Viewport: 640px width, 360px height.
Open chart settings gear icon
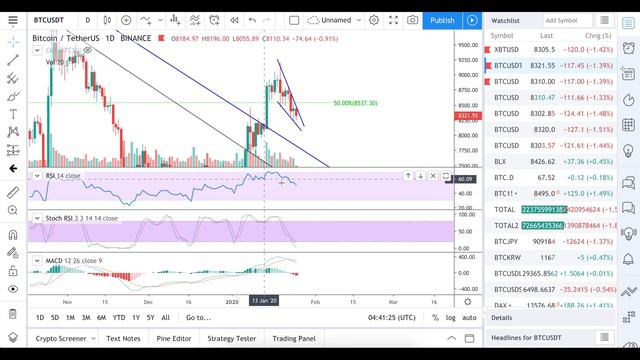tap(374, 20)
